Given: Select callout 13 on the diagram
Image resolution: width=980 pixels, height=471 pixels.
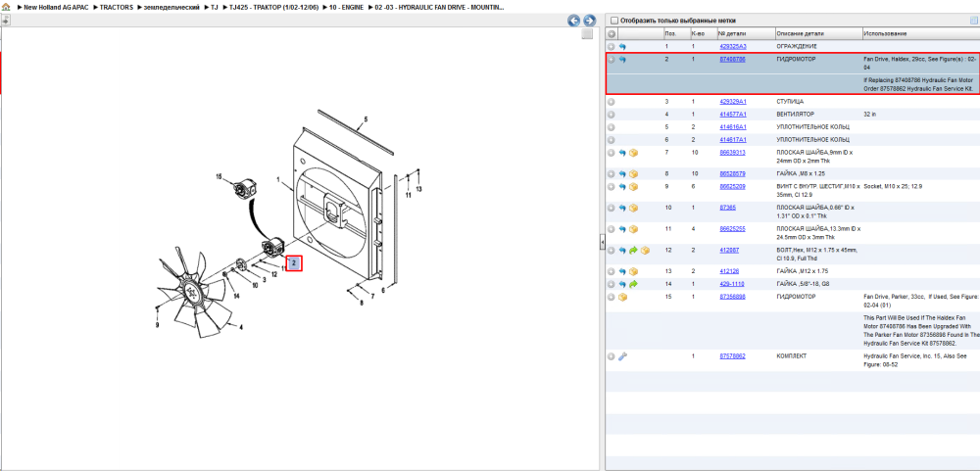Looking at the screenshot, I should tap(419, 189).
